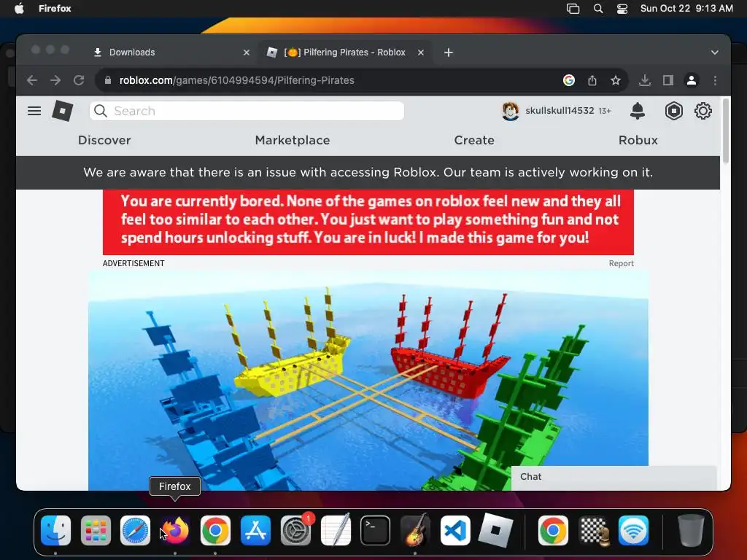Open the Roblox hamburger navigation menu
747x560 pixels.
[x=34, y=111]
